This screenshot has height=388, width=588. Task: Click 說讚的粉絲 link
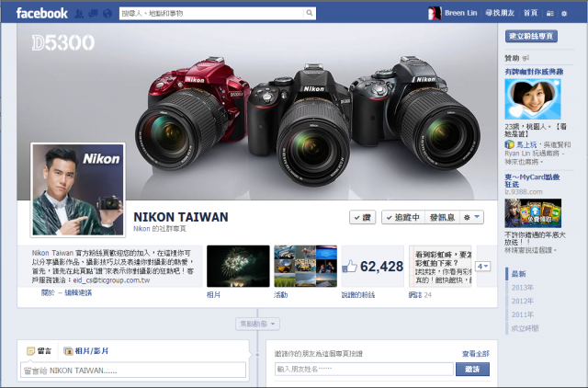click(358, 295)
